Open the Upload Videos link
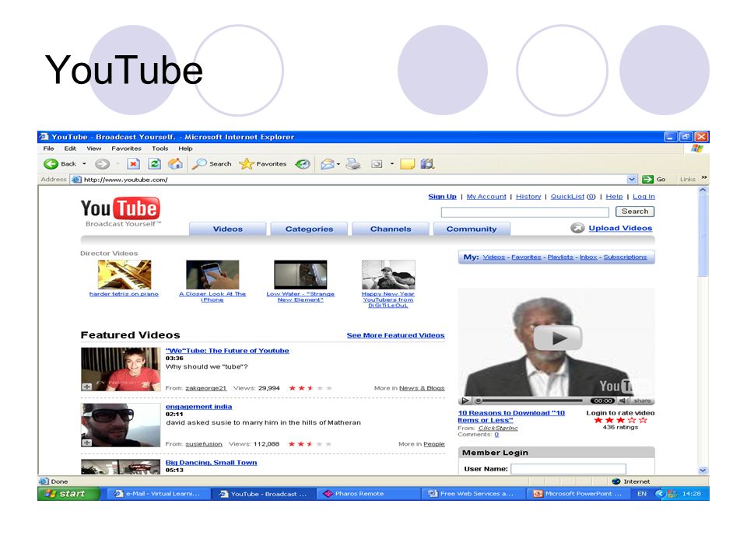The height and width of the screenshot is (560, 747). [620, 228]
